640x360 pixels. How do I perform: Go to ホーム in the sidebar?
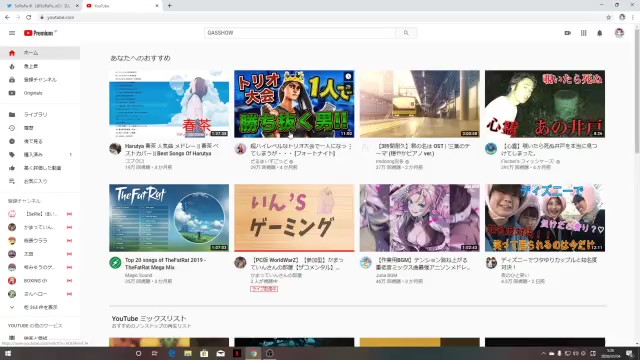pyautogui.click(x=40, y=53)
